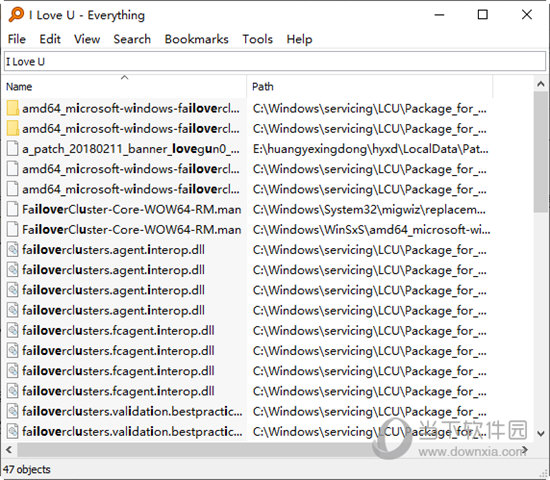Image resolution: width=550 pixels, height=480 pixels.
Task: Maximize the Everything window
Action: pos(483,15)
